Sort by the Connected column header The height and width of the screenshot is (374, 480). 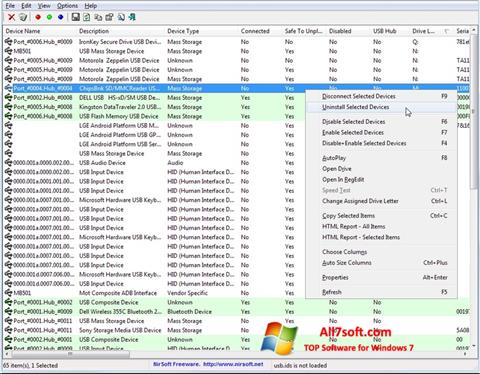(x=261, y=31)
